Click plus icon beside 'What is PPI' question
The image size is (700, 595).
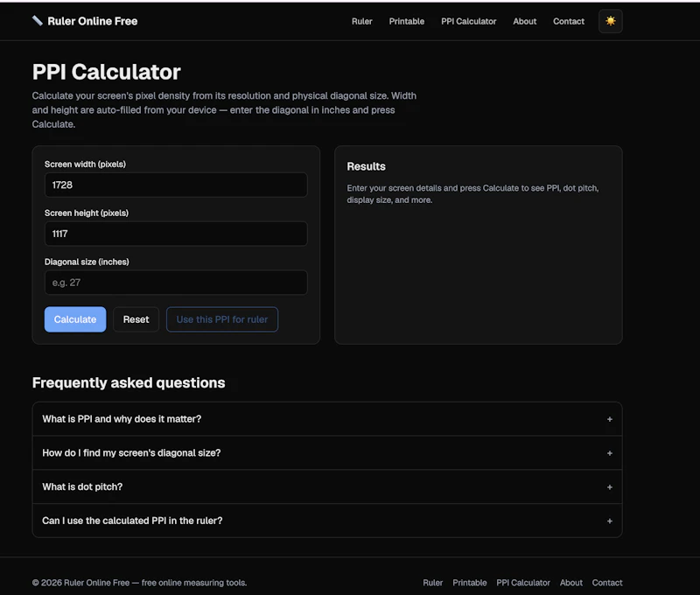609,419
